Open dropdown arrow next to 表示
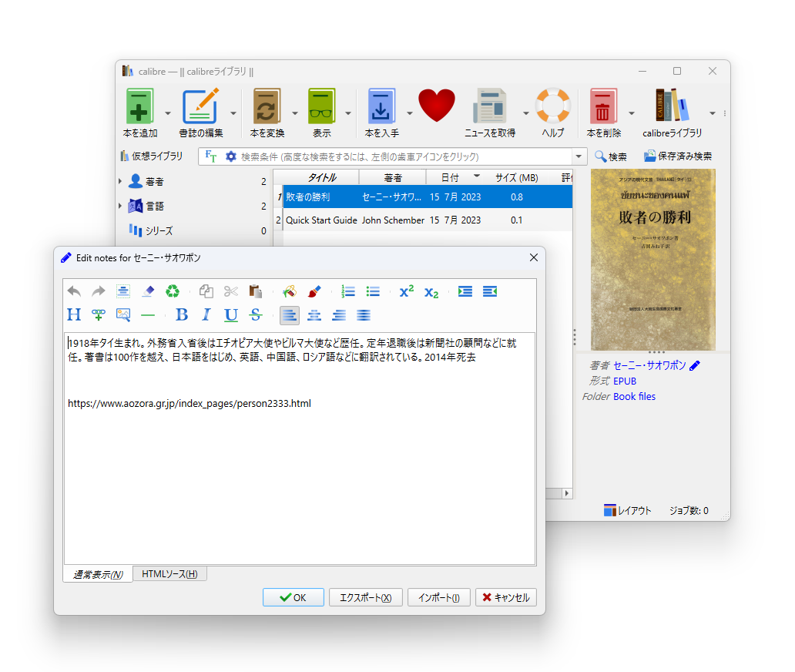The height and width of the screenshot is (672, 795). 348,113
